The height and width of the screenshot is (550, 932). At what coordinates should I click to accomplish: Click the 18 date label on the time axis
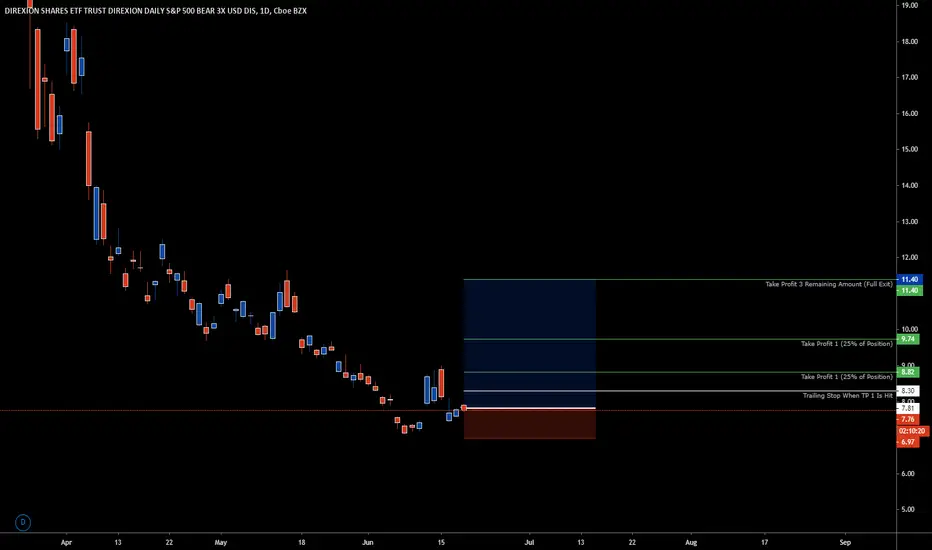point(301,542)
